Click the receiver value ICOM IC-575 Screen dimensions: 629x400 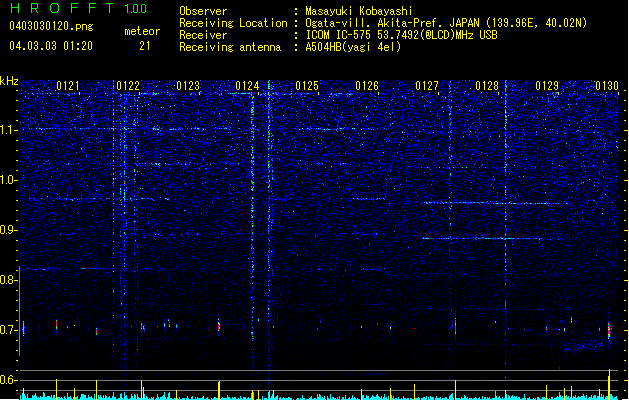(401, 35)
